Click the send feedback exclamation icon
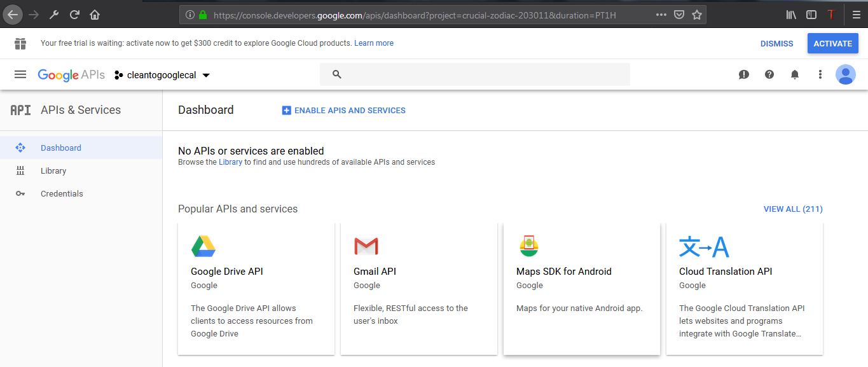Image resolution: width=868 pixels, height=367 pixels. coord(744,74)
